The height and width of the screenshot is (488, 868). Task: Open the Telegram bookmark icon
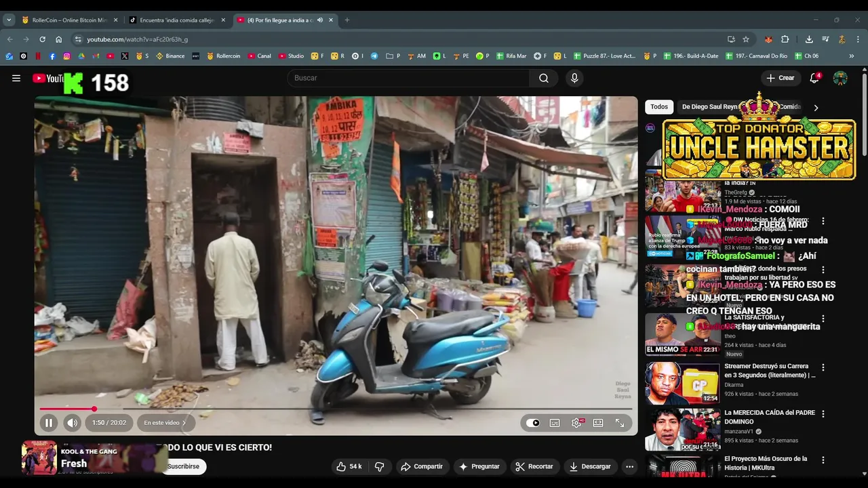tap(374, 56)
